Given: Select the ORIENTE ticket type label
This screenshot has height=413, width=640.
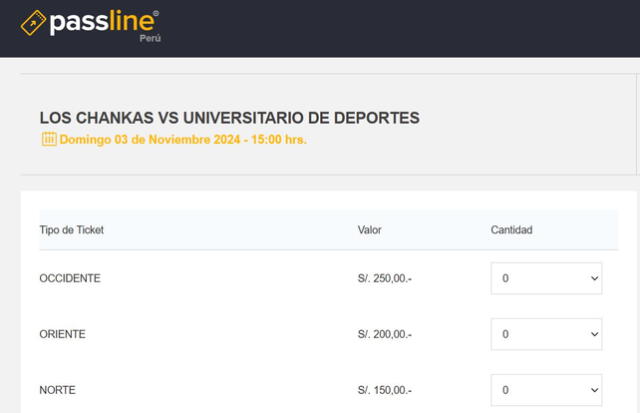Looking at the screenshot, I should (62, 334).
